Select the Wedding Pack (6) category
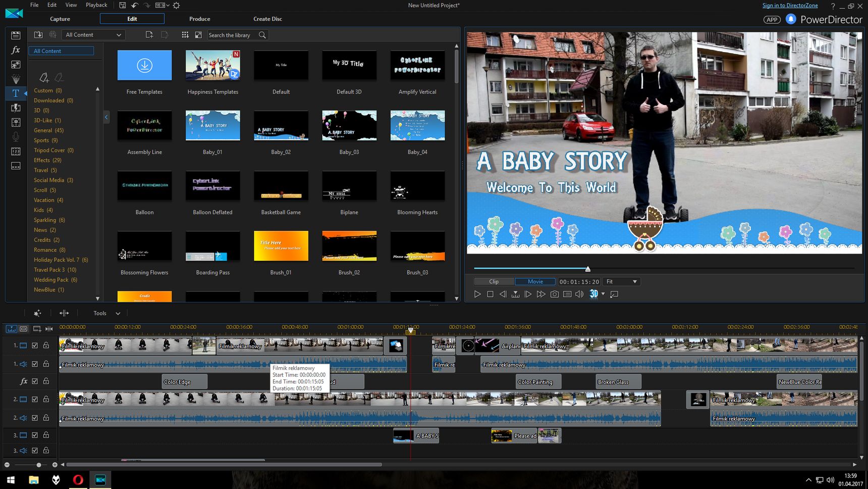Image resolution: width=868 pixels, height=489 pixels. pyautogui.click(x=56, y=279)
